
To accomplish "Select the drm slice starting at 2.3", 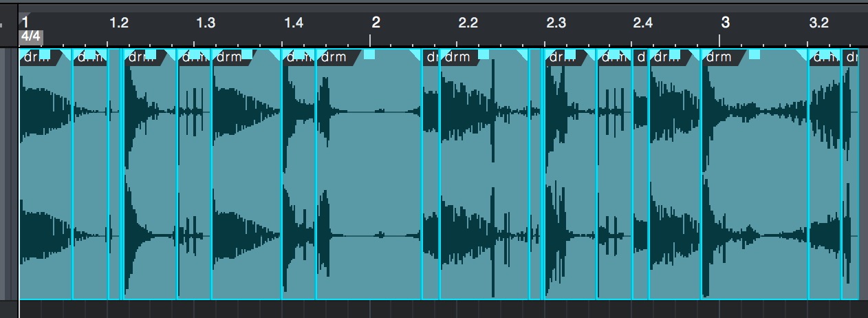I will [570, 174].
